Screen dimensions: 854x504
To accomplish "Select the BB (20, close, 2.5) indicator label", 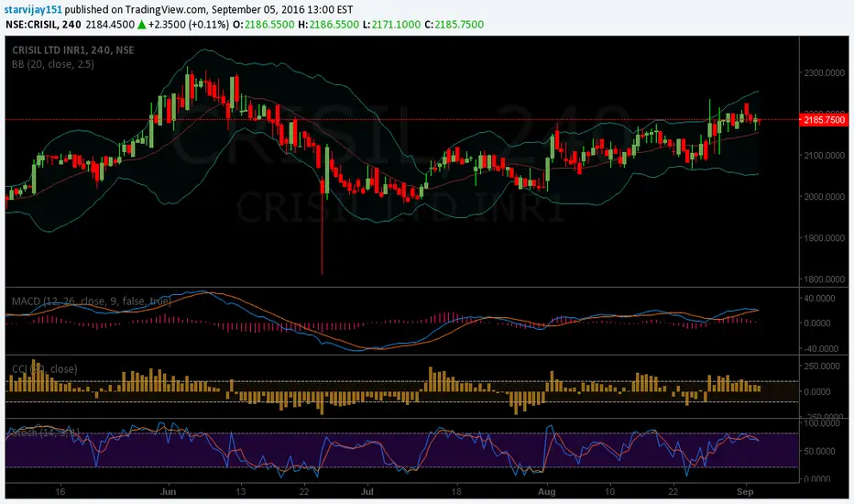I will tap(53, 64).
